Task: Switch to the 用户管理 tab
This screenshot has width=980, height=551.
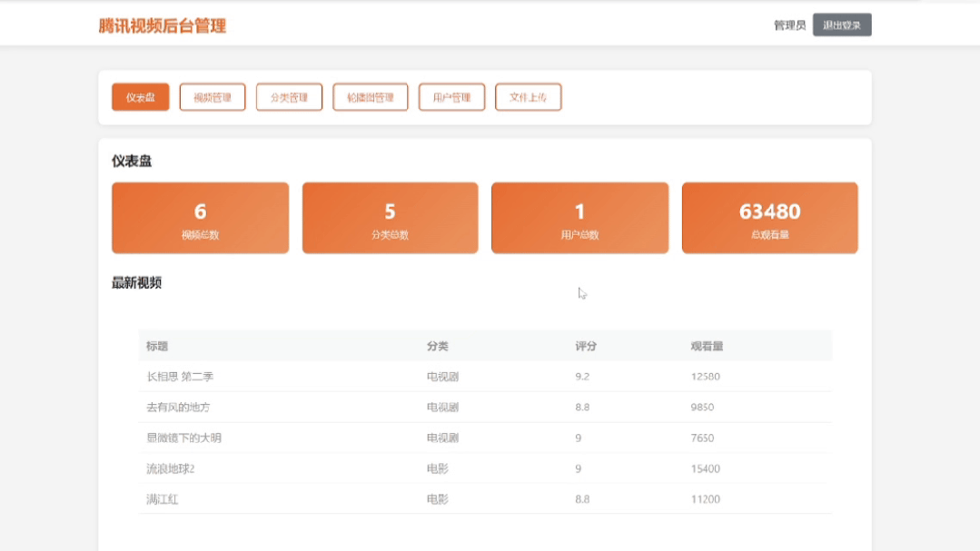Action: coord(451,97)
